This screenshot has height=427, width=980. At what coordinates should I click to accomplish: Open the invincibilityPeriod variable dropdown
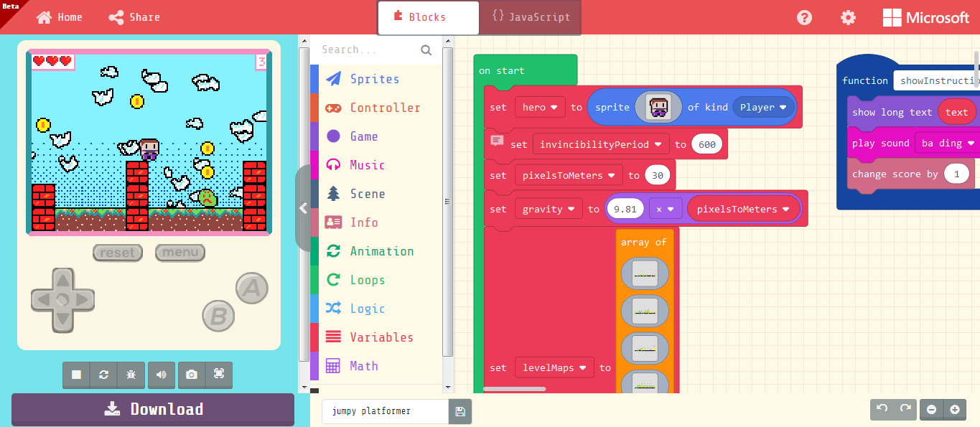coord(601,144)
